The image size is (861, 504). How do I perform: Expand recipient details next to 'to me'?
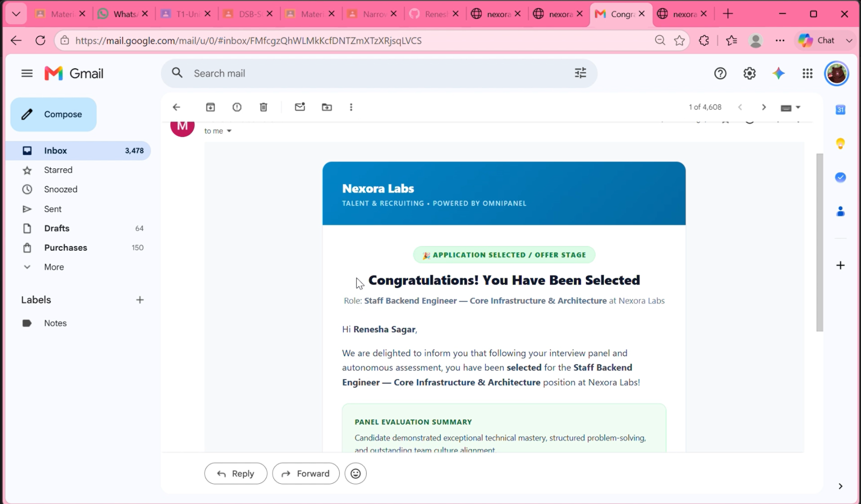click(229, 131)
